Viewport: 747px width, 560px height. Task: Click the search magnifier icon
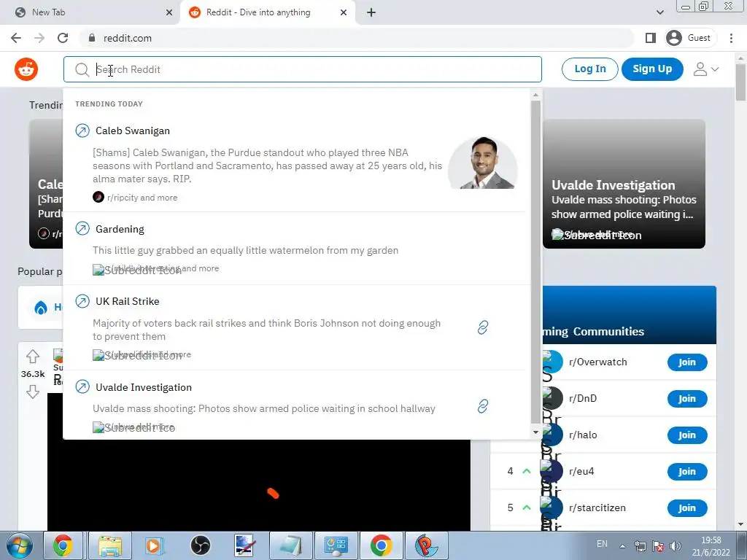[82, 69]
